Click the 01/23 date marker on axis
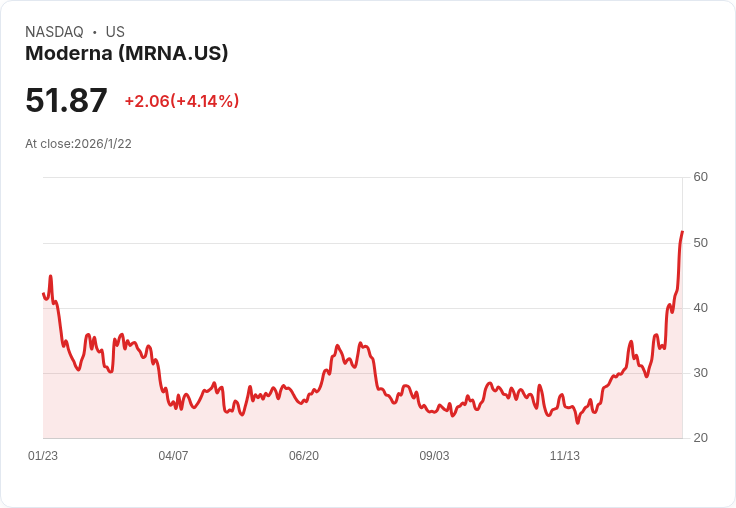Screen dimensions: 736x508 click(x=43, y=456)
